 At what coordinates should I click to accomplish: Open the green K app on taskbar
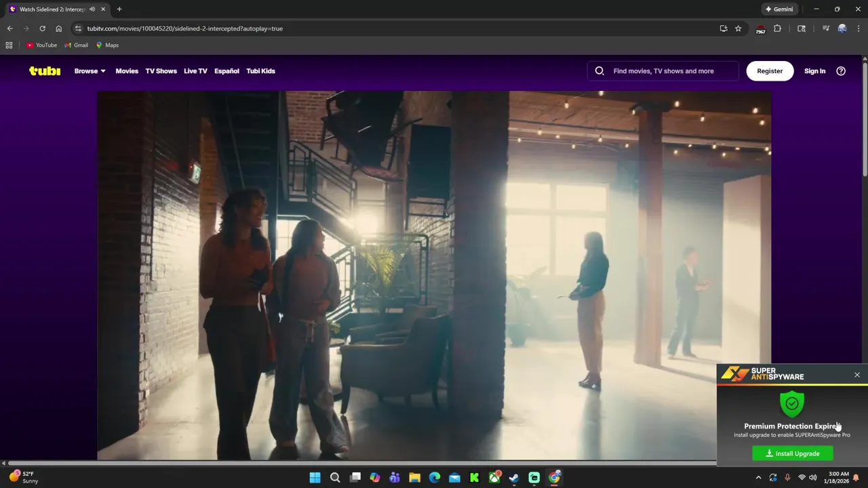click(x=475, y=478)
